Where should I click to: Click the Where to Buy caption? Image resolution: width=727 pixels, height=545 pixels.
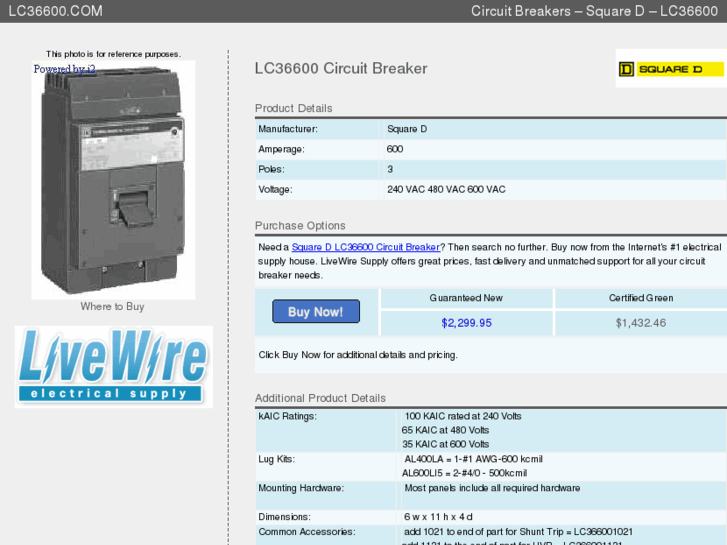click(112, 307)
